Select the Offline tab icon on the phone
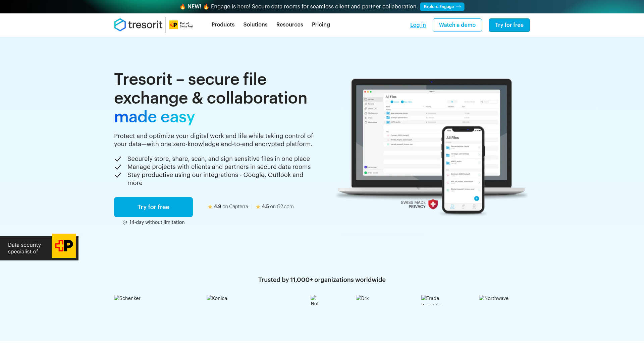The image size is (644, 362). (474, 206)
